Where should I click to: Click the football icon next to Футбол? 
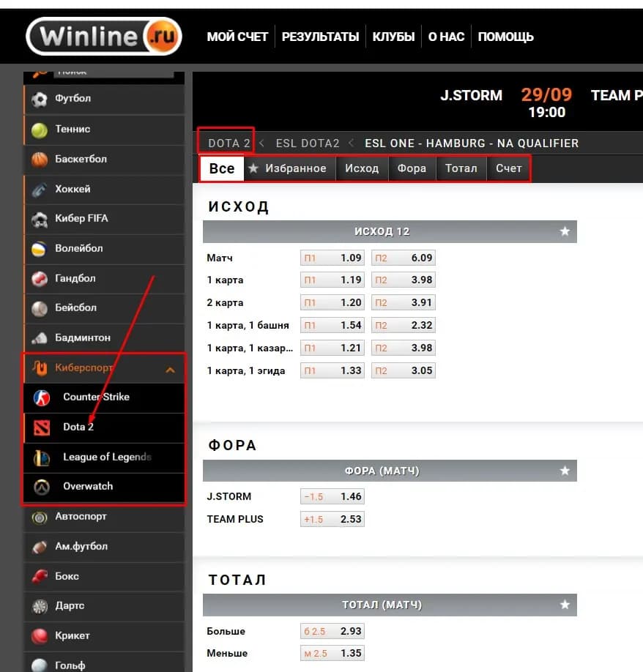(40, 100)
